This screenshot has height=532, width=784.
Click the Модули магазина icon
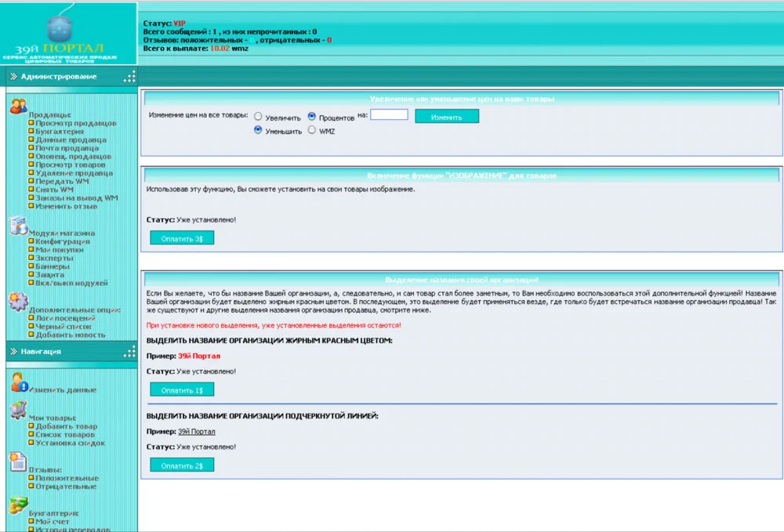pos(19,225)
